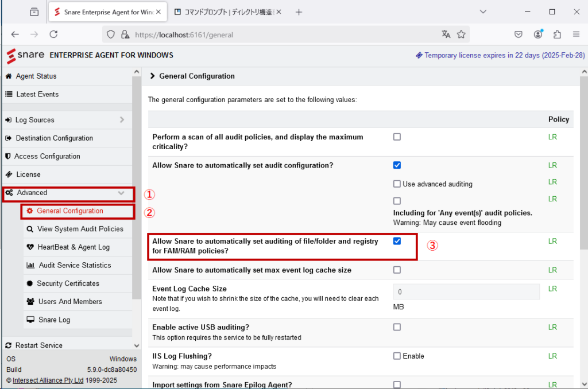The image size is (588, 389).
Task: Collapse the Advanced menu chevron
Action: 121,193
